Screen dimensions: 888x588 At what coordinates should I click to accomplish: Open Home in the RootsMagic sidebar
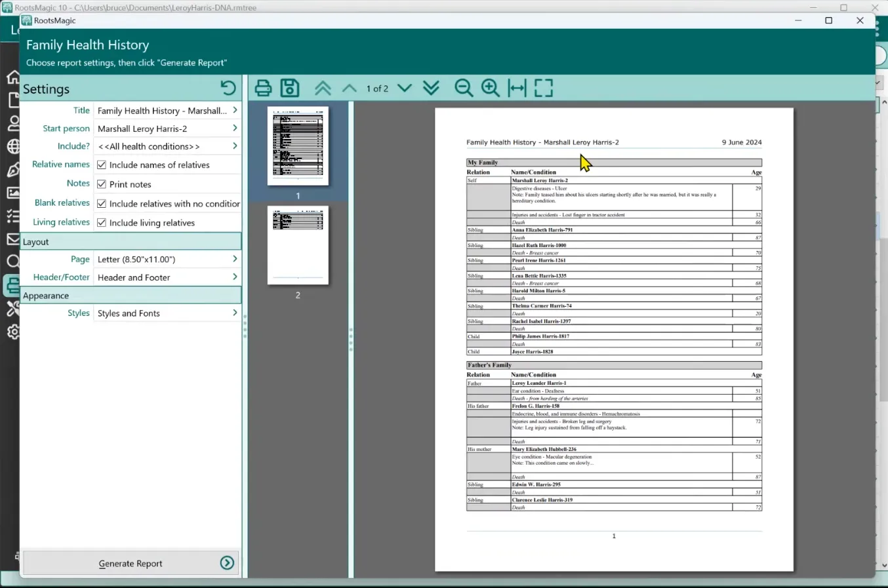13,77
